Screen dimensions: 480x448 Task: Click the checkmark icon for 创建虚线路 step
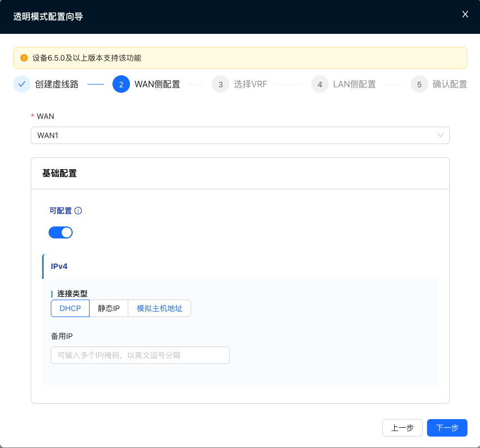tap(22, 84)
